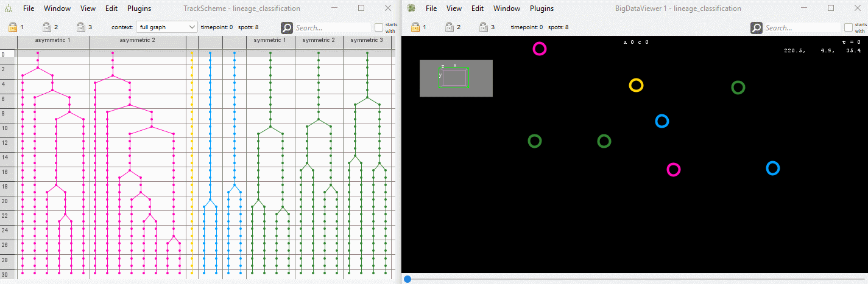
Task: Minimize the BigDataViewer window
Action: click(x=803, y=9)
